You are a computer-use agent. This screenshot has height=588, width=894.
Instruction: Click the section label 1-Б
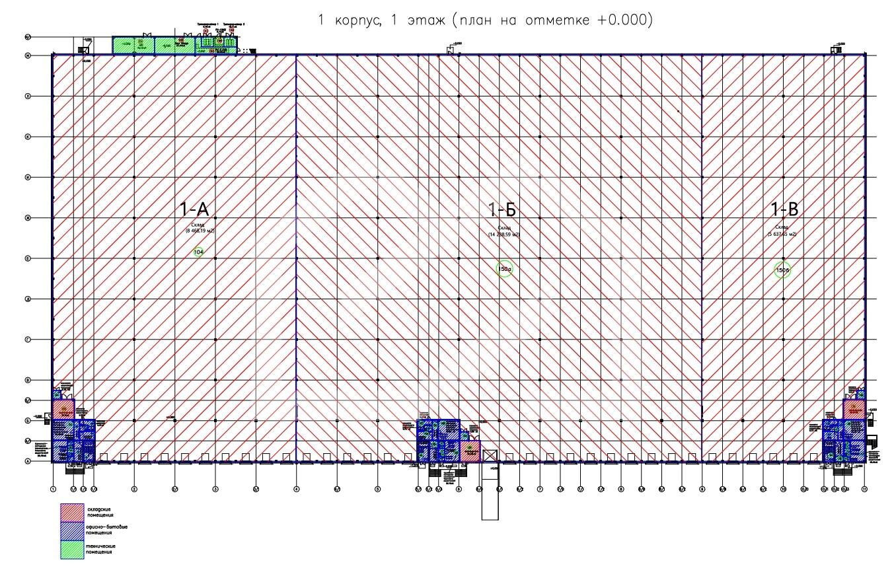pos(503,210)
